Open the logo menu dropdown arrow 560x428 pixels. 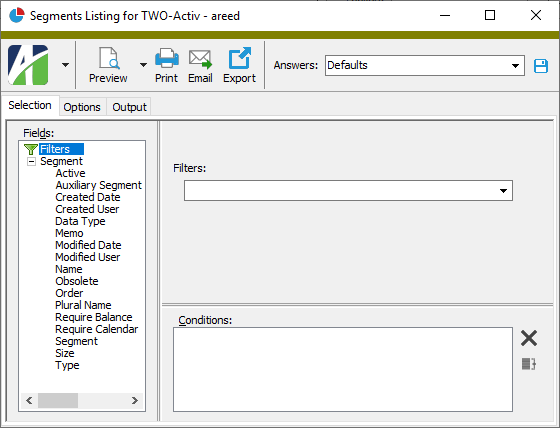(65, 65)
